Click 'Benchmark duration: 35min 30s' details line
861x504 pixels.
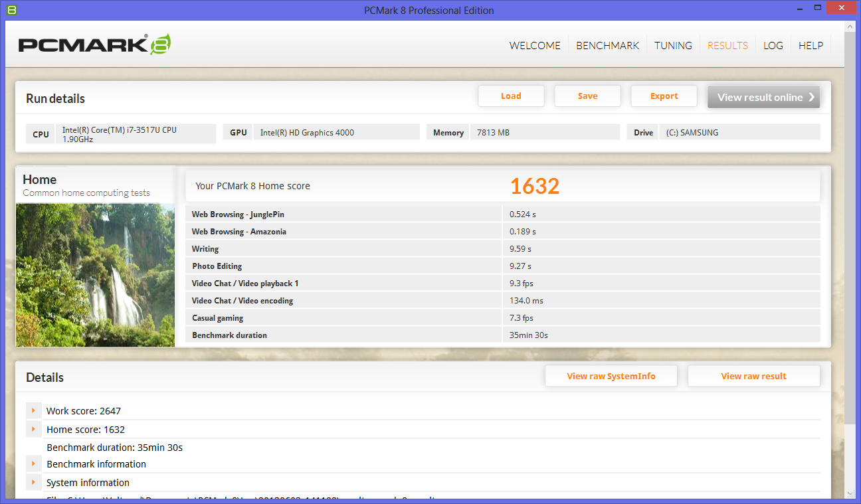pos(114,448)
